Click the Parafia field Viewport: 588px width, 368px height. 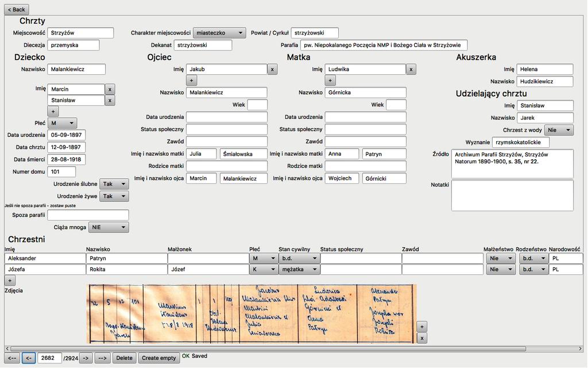pos(384,45)
